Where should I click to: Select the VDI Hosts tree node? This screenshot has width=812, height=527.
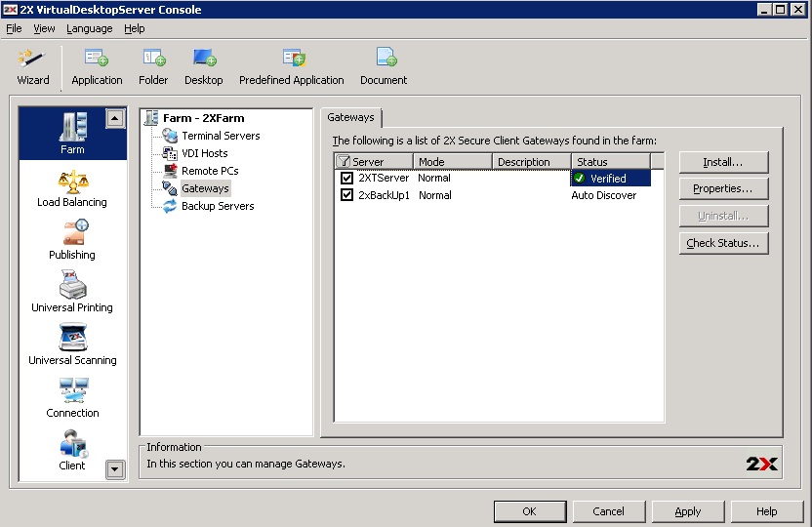coord(205,153)
